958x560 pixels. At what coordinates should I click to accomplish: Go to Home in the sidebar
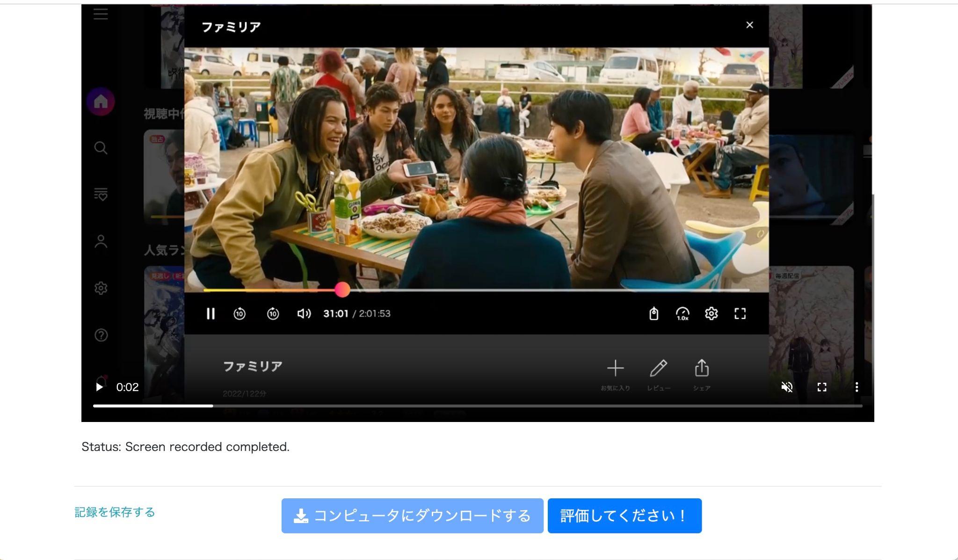pos(101,102)
